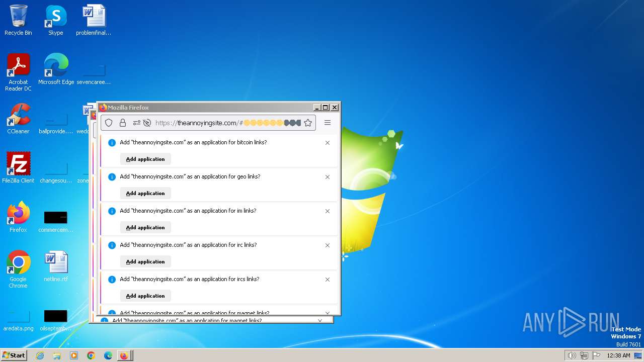Screen dimensions: 644x362
Task: Add application for bitcoin links
Action: 145,159
